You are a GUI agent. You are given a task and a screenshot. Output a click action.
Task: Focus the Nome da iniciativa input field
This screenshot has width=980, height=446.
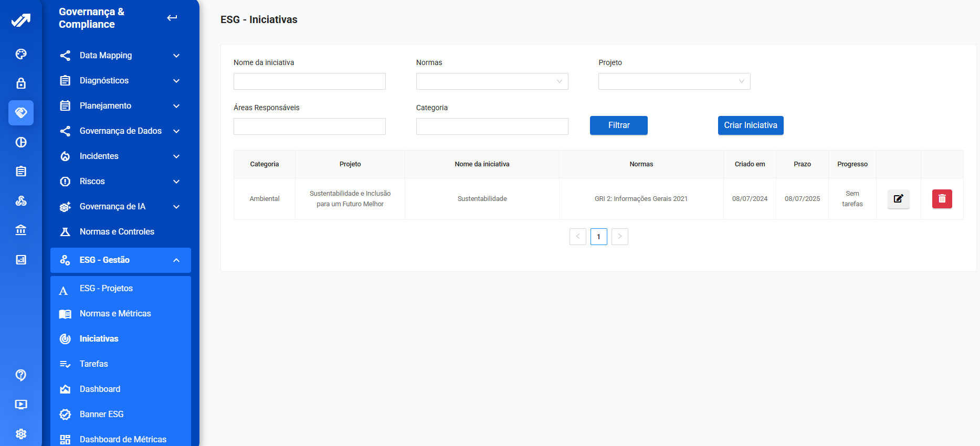click(309, 81)
